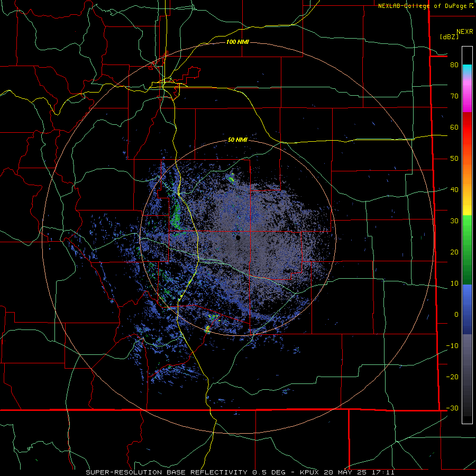This screenshot has height=476, width=476.
Task: Click the -20 dBZ scale value
Action: tap(452, 377)
